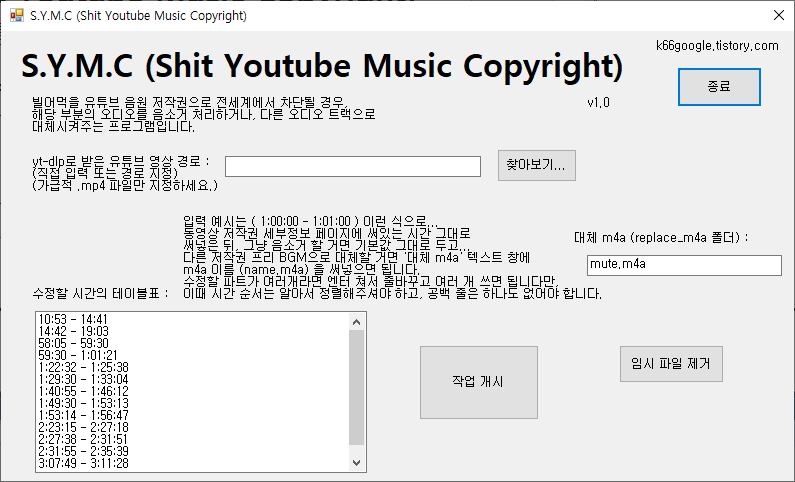This screenshot has width=795, height=482.
Task: Click the v1.0 version label
Action: (x=598, y=103)
